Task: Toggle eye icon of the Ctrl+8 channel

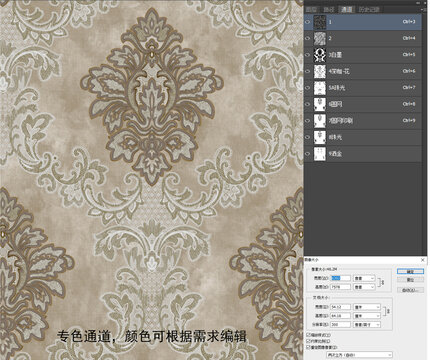Action: point(307,104)
